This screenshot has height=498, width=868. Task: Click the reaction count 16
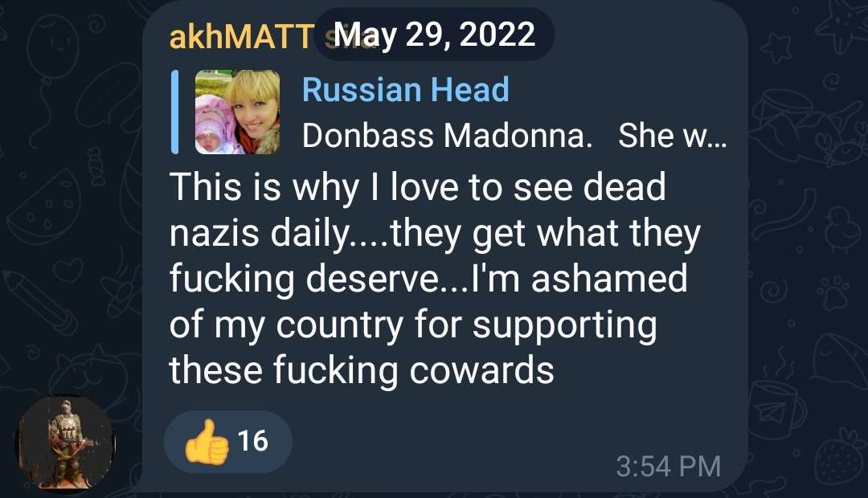click(253, 441)
